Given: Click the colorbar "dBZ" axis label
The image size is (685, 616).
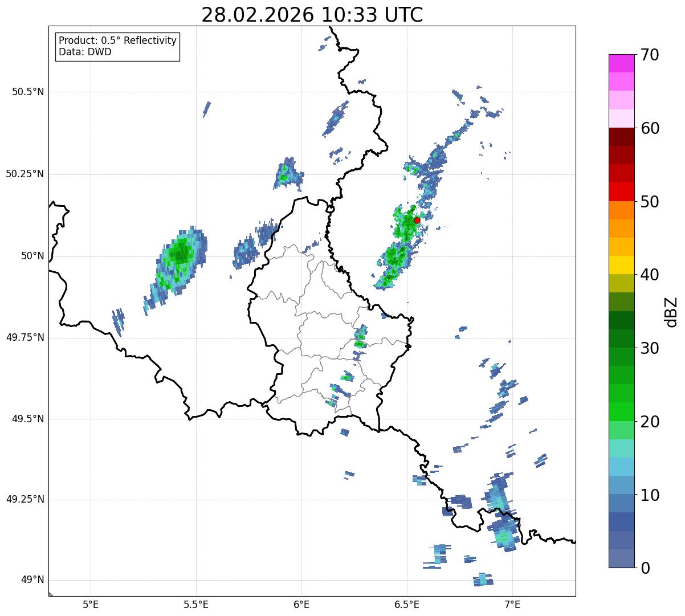Looking at the screenshot, I should (x=671, y=312).
